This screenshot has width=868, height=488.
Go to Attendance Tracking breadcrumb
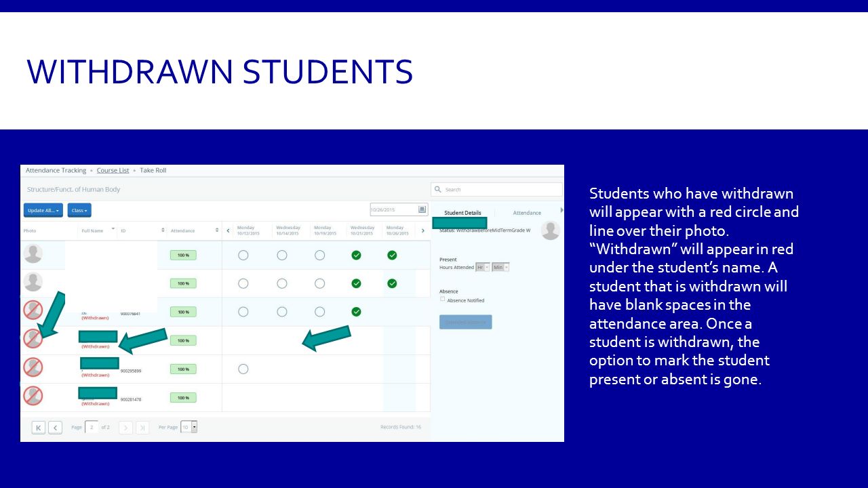click(56, 170)
